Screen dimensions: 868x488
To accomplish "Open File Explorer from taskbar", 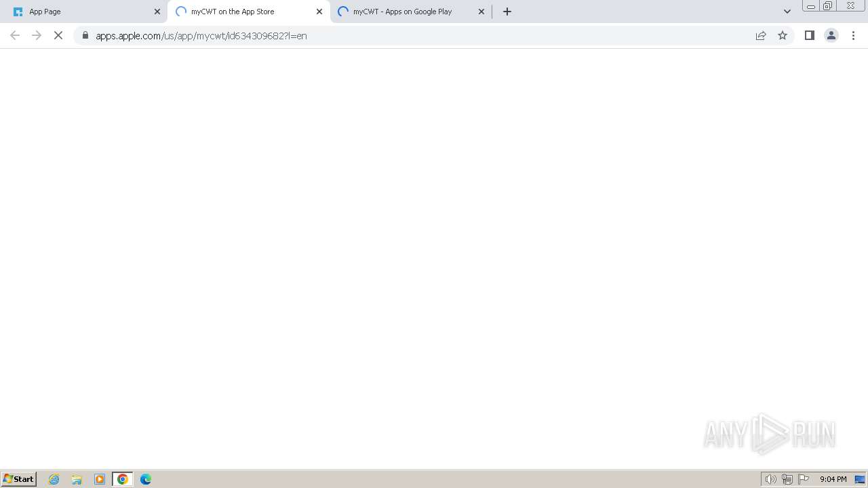I will tap(77, 479).
